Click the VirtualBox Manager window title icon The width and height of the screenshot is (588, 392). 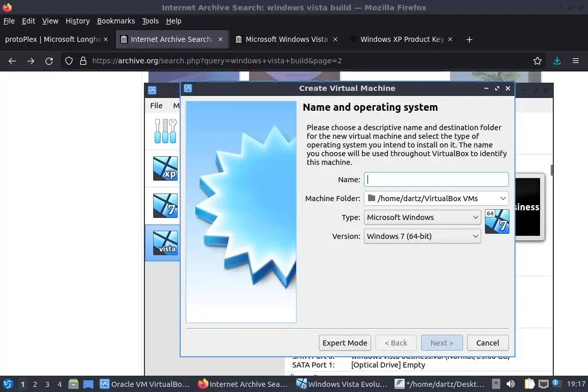152,90
